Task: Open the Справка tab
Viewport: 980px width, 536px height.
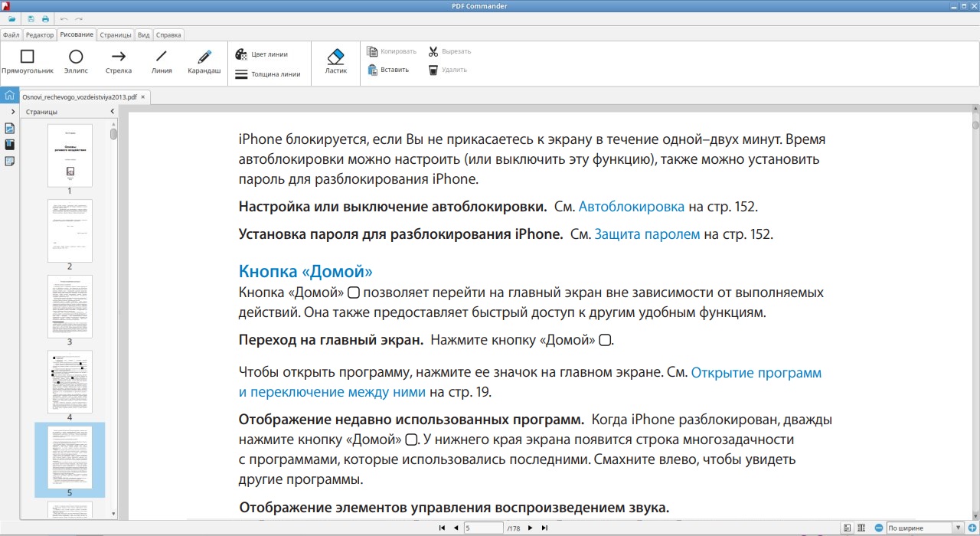Action: coord(169,35)
